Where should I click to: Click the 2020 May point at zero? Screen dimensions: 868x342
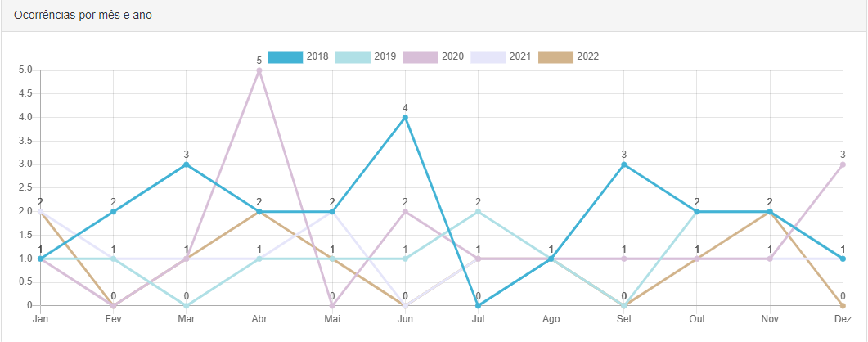(332, 306)
